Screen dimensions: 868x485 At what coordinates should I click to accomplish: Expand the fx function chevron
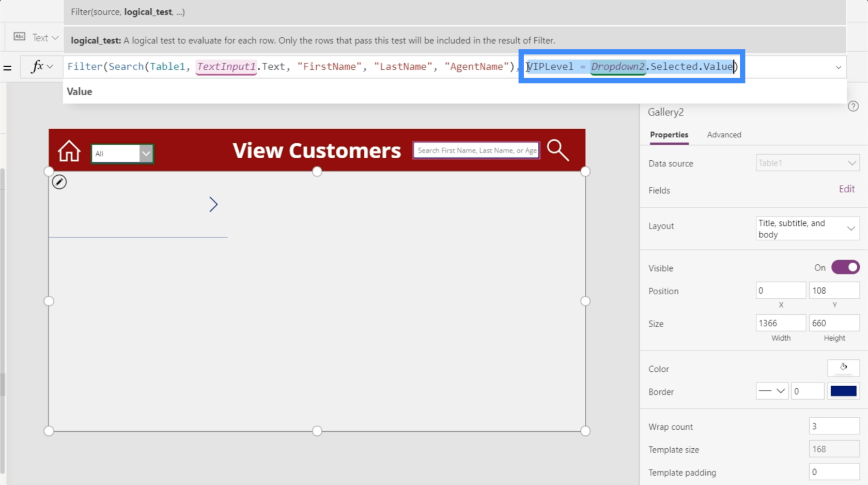coord(50,67)
